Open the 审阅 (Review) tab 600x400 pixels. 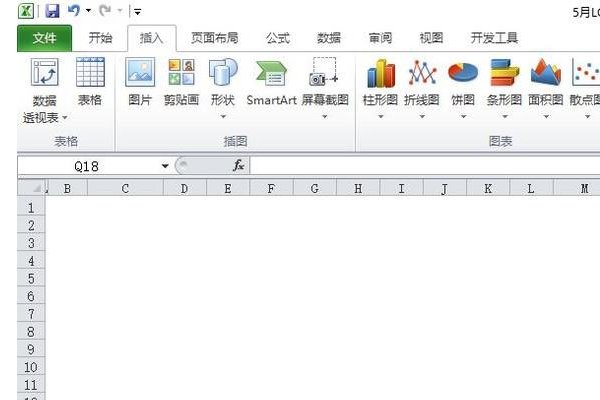[x=380, y=38]
